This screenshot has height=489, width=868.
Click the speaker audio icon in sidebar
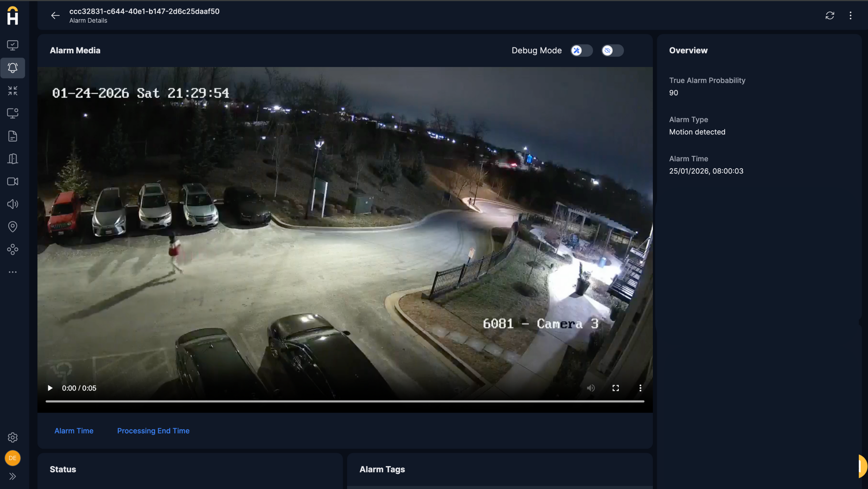(13, 204)
